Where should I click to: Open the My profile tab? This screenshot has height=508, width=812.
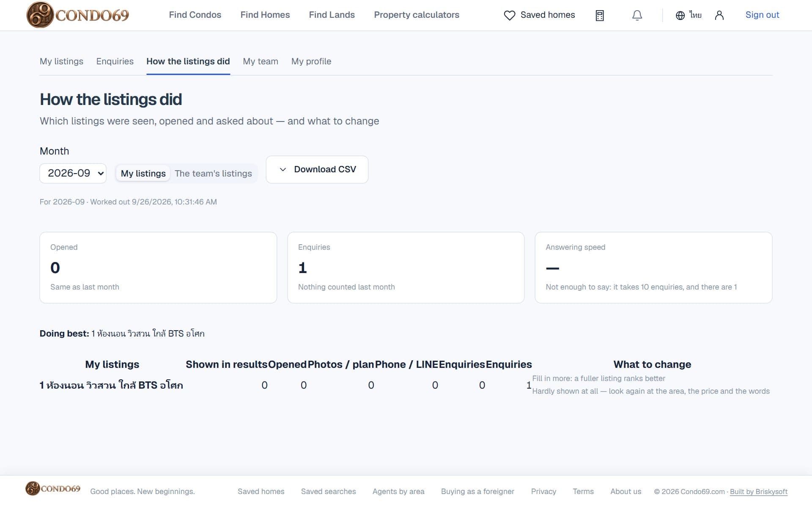[x=311, y=61]
